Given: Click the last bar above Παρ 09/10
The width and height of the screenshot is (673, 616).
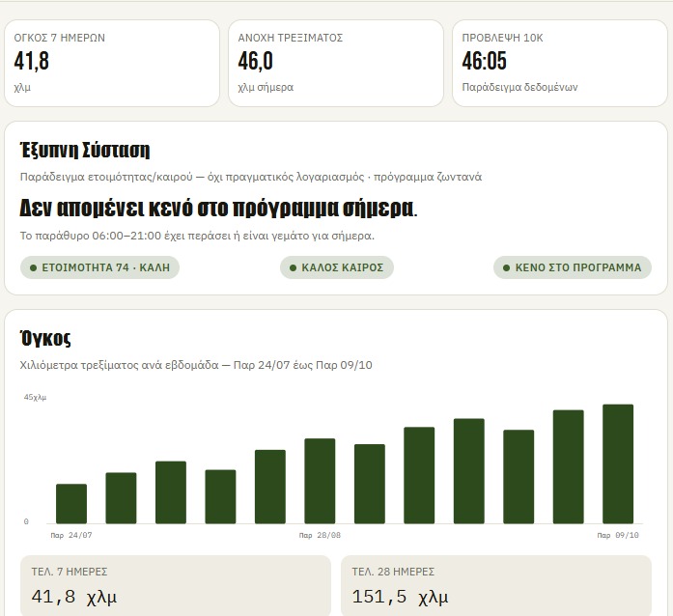Looking at the screenshot, I should pos(618,464).
